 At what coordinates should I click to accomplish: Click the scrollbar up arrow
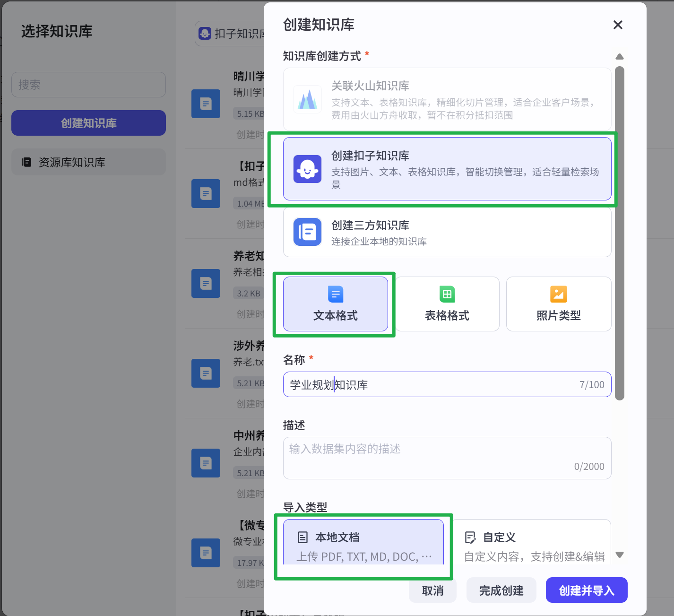pyautogui.click(x=620, y=56)
